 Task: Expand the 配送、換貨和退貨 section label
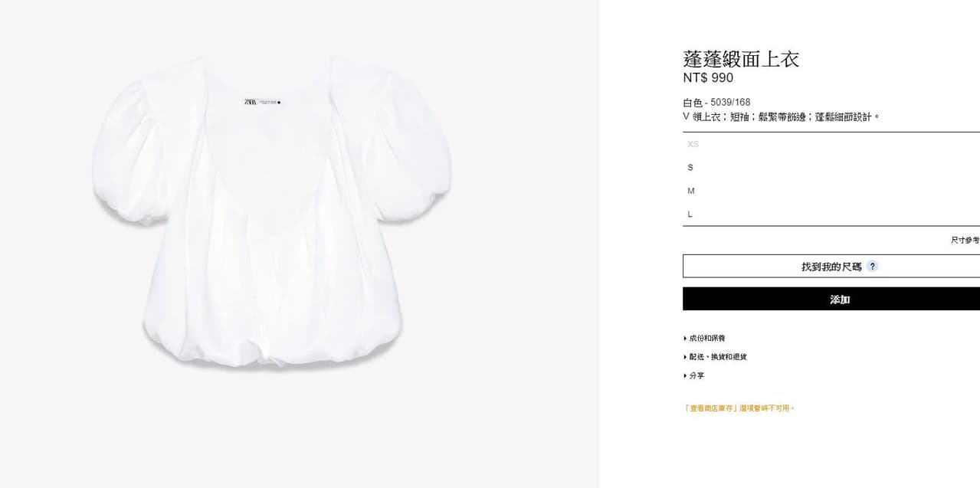(x=718, y=357)
